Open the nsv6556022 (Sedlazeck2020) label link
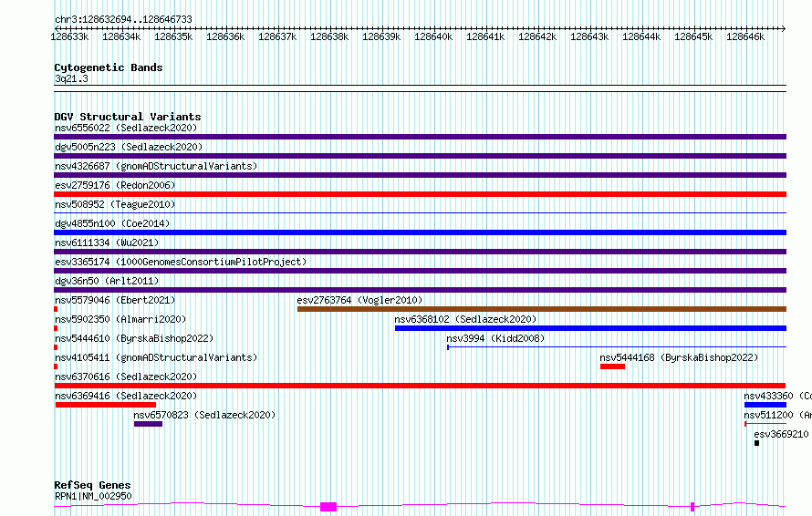Screen dimensions: 812x516 (126, 128)
